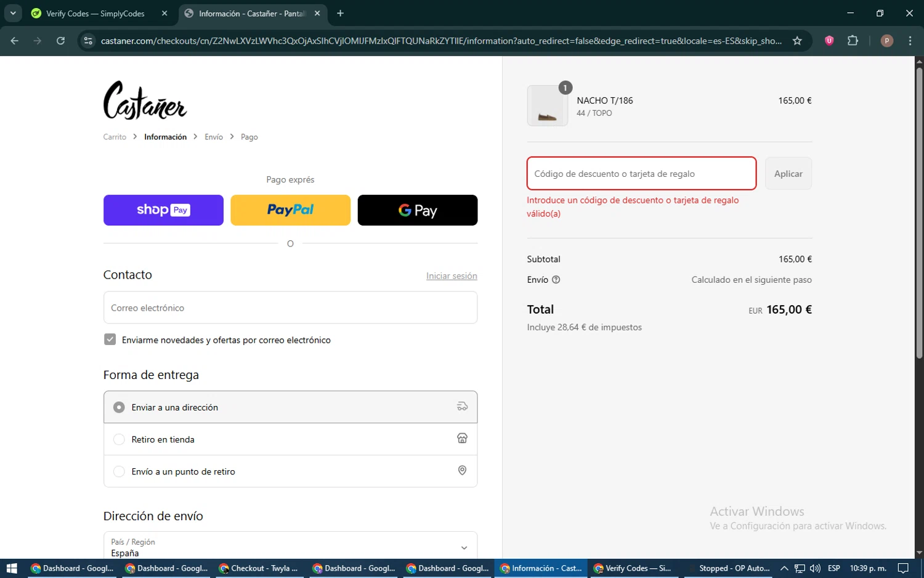Open a new browser tab
Image resolution: width=924 pixels, height=578 pixels.
pyautogui.click(x=341, y=14)
